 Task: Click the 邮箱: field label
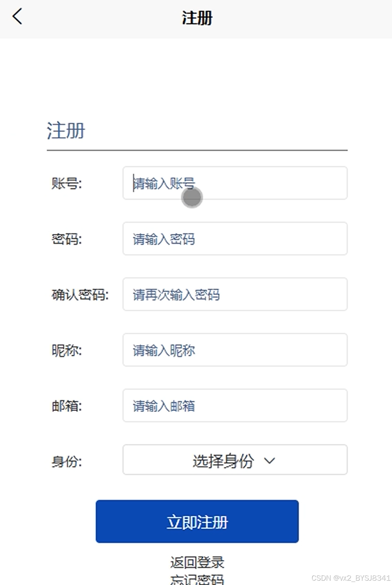(x=66, y=406)
